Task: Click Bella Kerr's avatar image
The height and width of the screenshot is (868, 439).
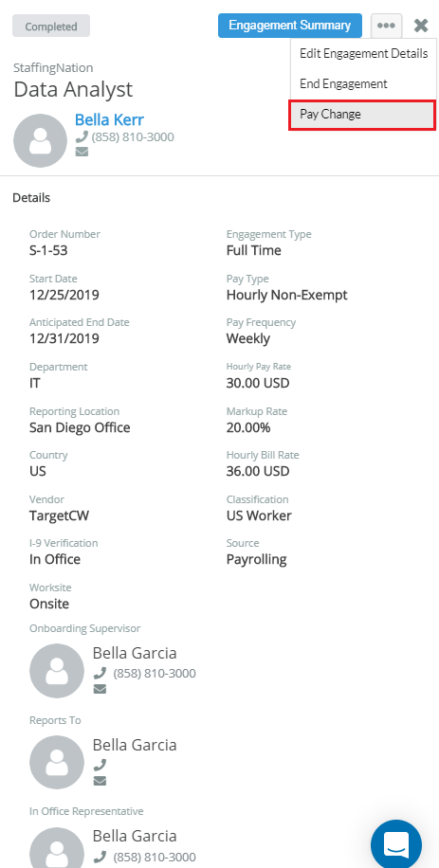Action: pyautogui.click(x=40, y=140)
